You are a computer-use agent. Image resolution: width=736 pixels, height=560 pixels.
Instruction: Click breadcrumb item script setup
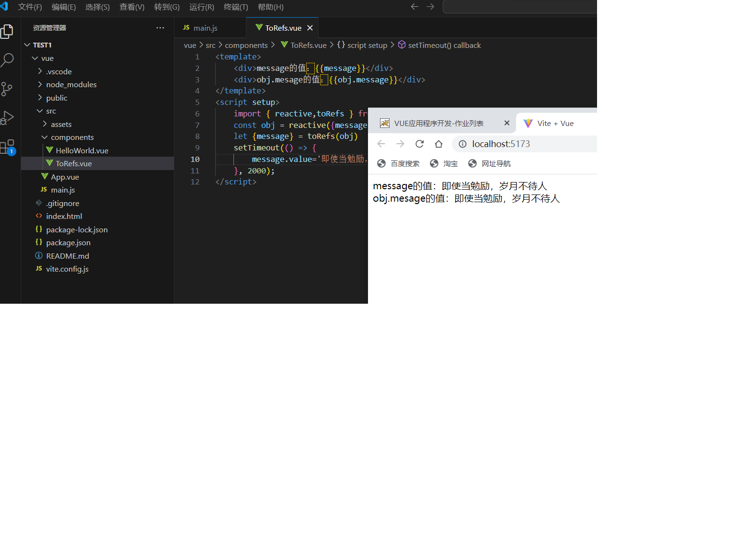362,45
